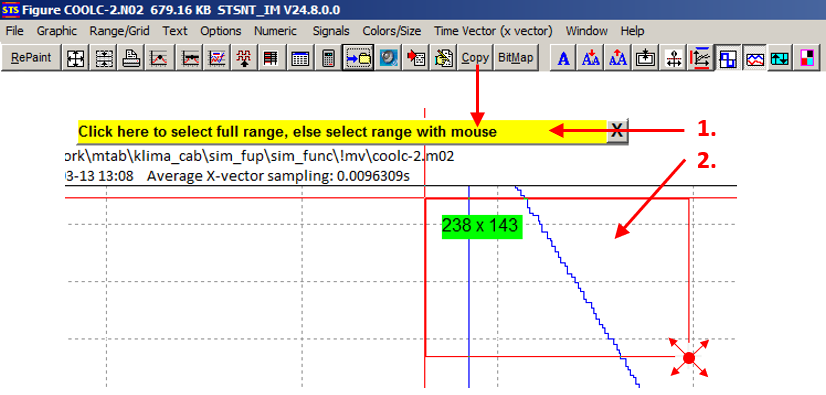Click the vertical compress rows icon
The width and height of the screenshot is (826, 395).
(x=104, y=58)
